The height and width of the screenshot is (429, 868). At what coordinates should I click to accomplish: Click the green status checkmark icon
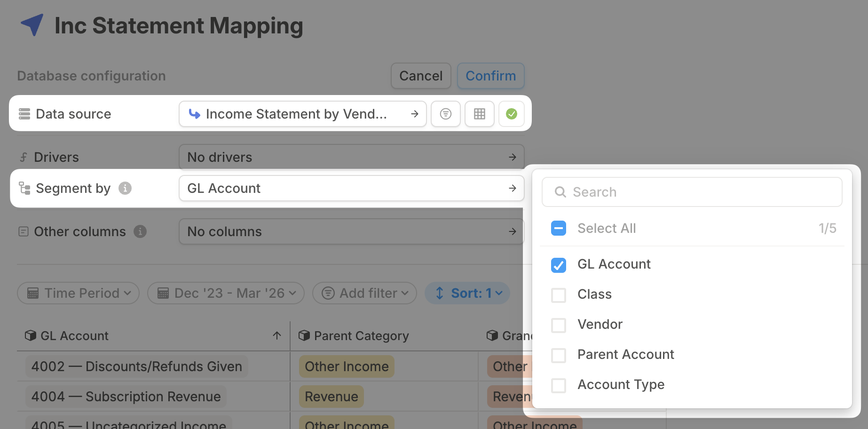[x=512, y=114]
